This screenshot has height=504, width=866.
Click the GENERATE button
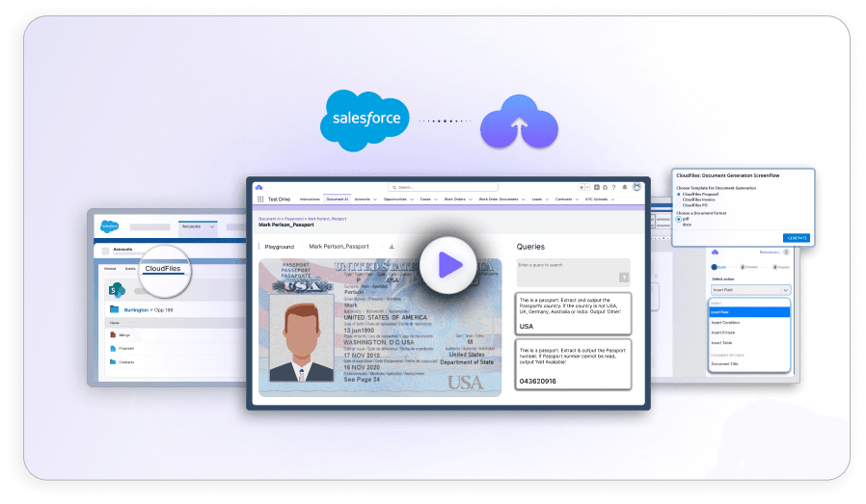point(797,238)
